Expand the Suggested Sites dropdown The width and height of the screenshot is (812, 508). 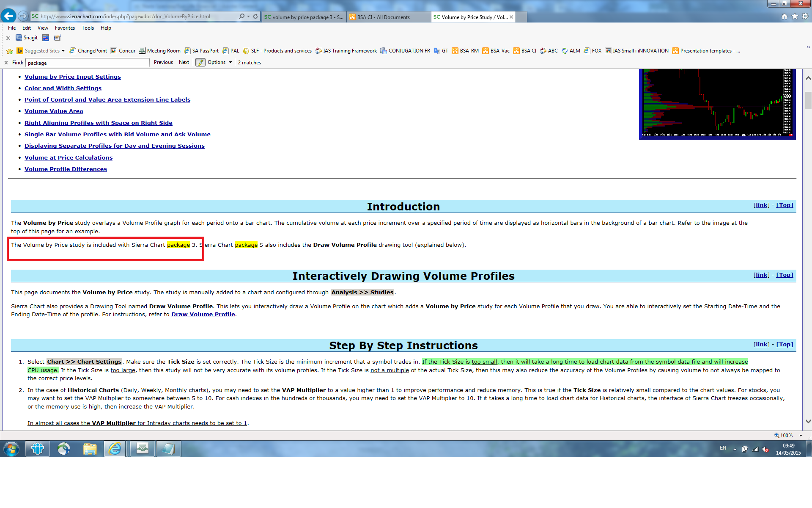point(63,51)
